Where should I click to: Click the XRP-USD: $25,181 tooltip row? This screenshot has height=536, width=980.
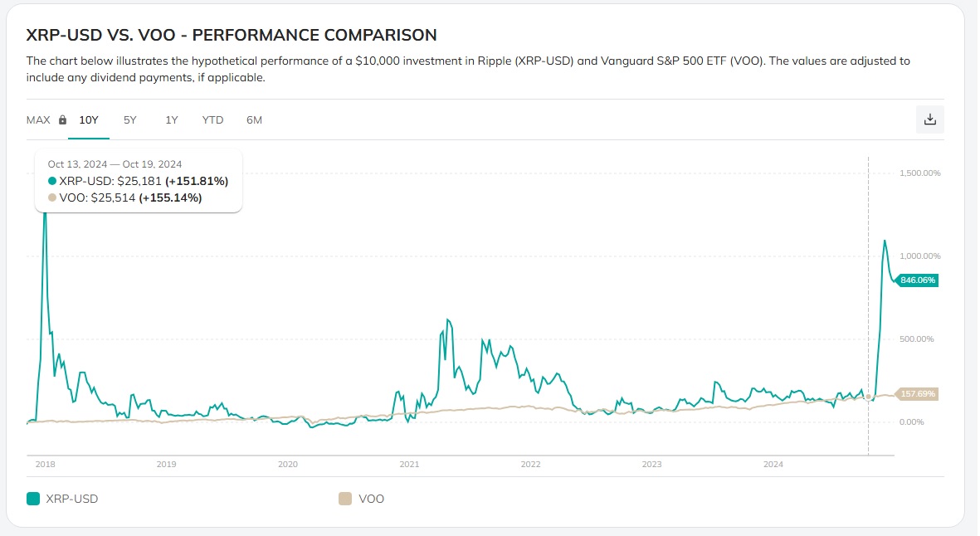138,181
